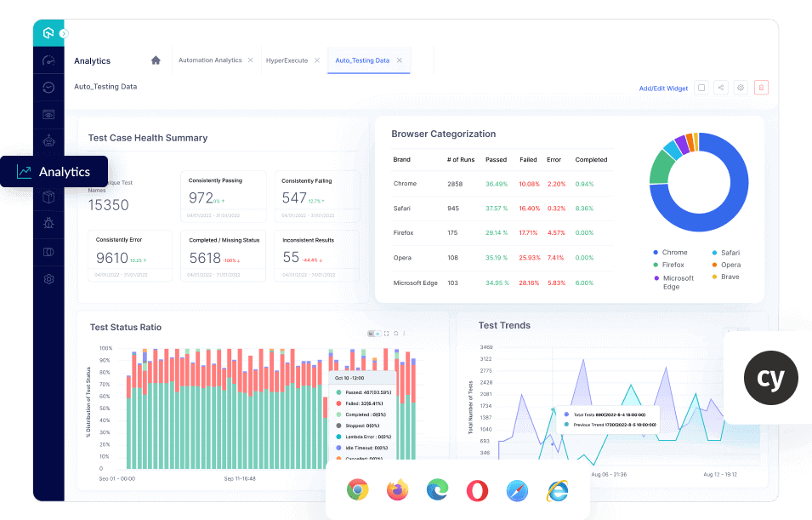The width and height of the screenshot is (812, 520).
Task: Open the gear icon beside the share button
Action: coord(741,88)
